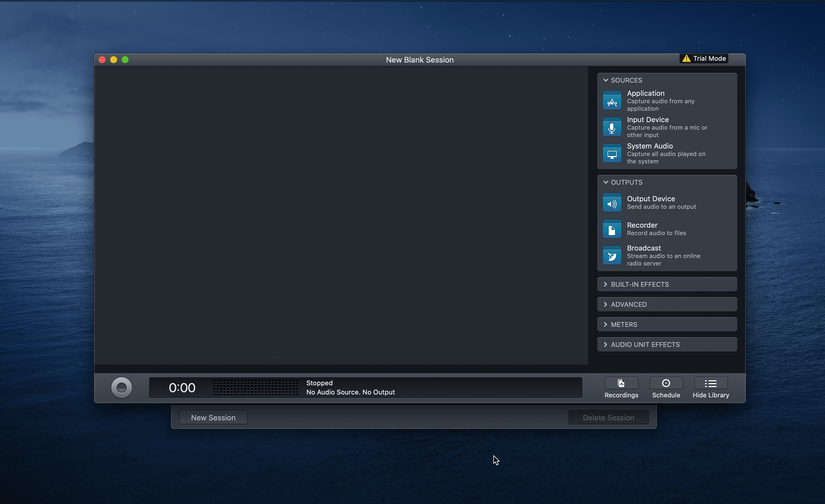Image resolution: width=825 pixels, height=504 pixels.
Task: Click the 'Output Device' title text
Action: tap(651, 199)
